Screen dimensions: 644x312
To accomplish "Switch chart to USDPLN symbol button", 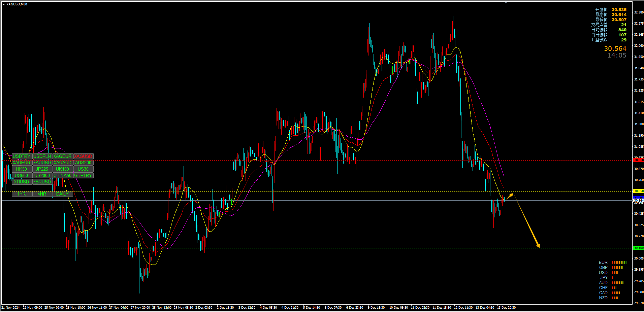I will pos(42,156).
